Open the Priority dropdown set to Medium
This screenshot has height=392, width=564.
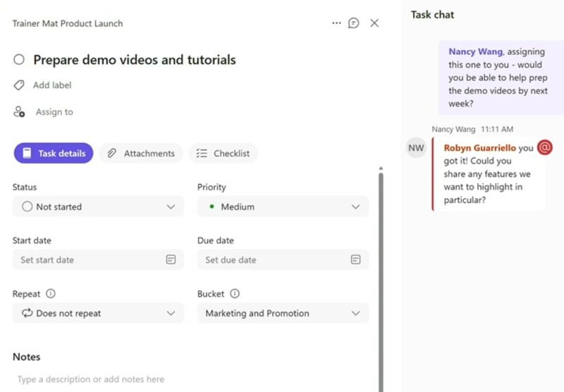pos(283,207)
